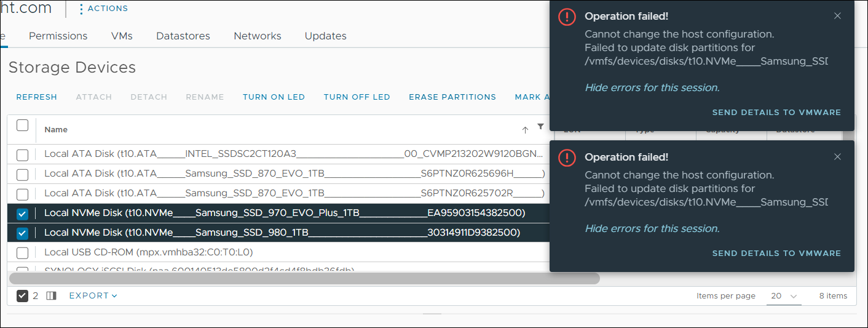This screenshot has height=328, width=868.
Task: Check the INTEL SSDSC2CT120A3 disk checkbox
Action: click(x=22, y=155)
